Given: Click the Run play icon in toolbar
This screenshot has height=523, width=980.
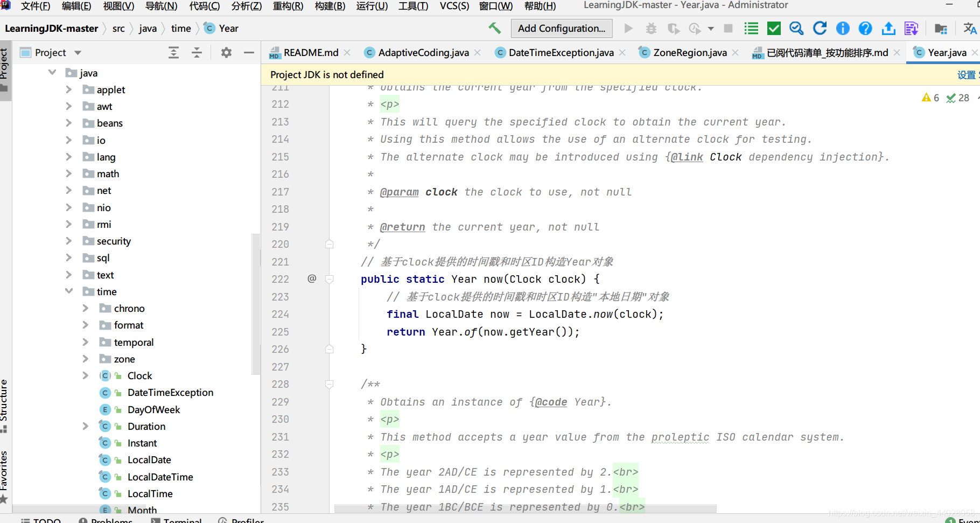Looking at the screenshot, I should coord(628,28).
